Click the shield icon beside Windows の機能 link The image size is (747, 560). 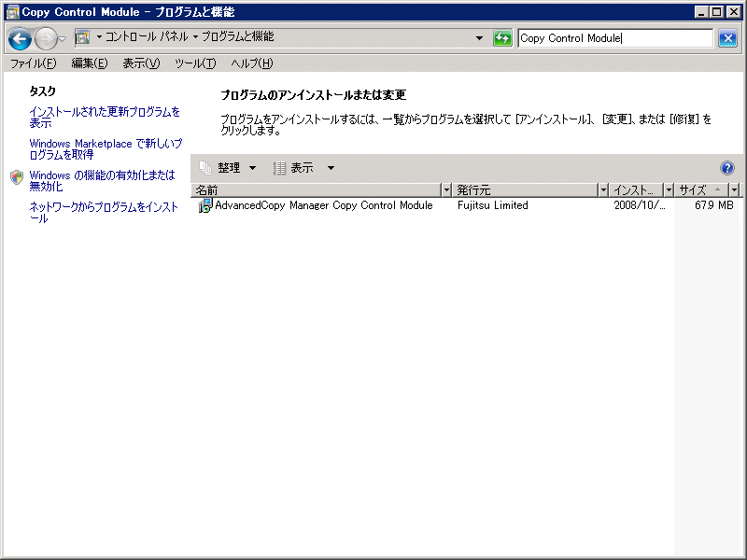click(17, 177)
